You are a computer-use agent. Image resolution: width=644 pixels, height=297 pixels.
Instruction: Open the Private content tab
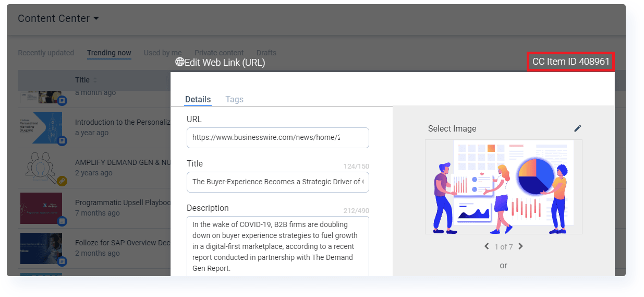(x=219, y=53)
